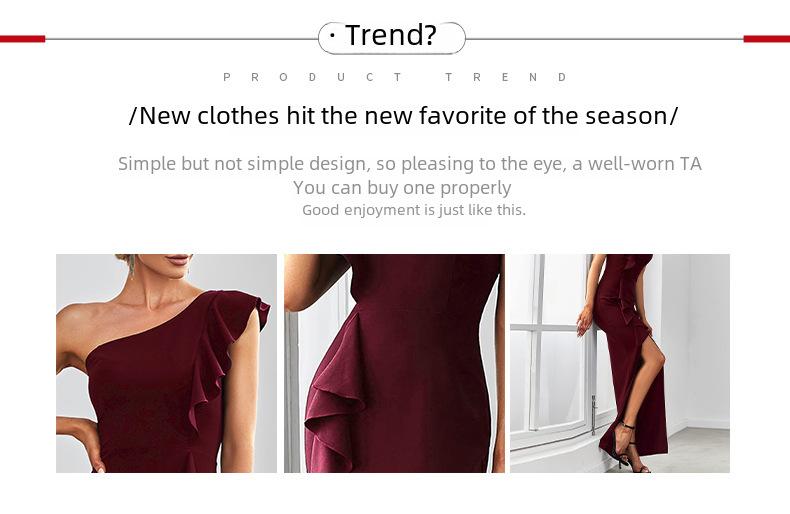Click the gray divider line left of badge

(181, 39)
